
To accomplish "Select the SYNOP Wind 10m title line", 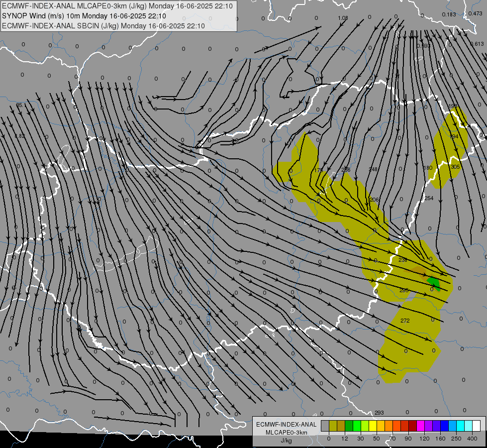I will pyautogui.click(x=84, y=16).
